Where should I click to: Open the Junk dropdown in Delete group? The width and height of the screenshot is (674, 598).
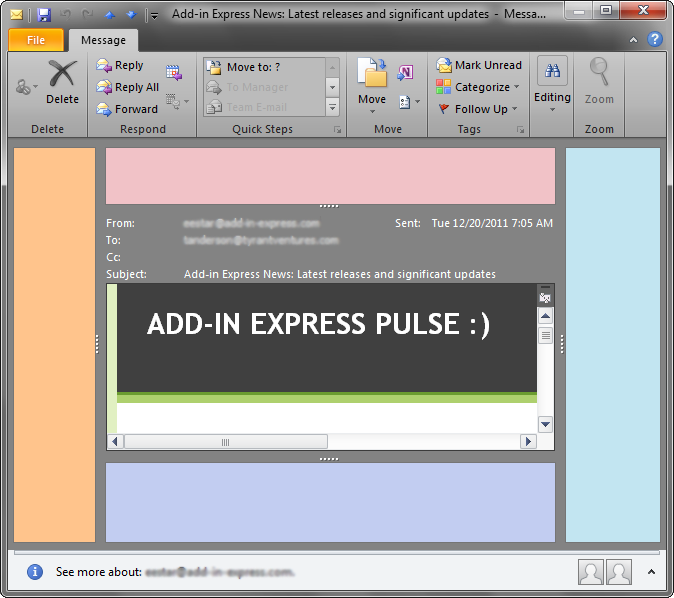[26, 87]
